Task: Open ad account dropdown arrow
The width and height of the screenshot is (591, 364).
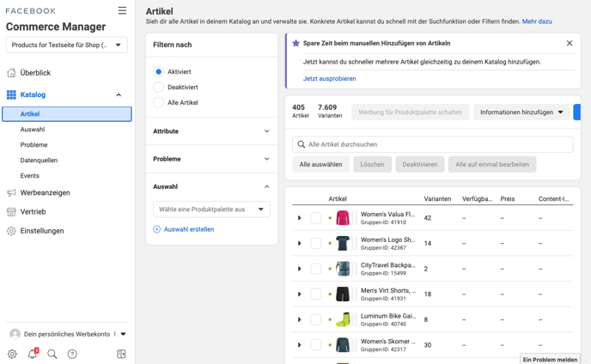Action: 123,334
